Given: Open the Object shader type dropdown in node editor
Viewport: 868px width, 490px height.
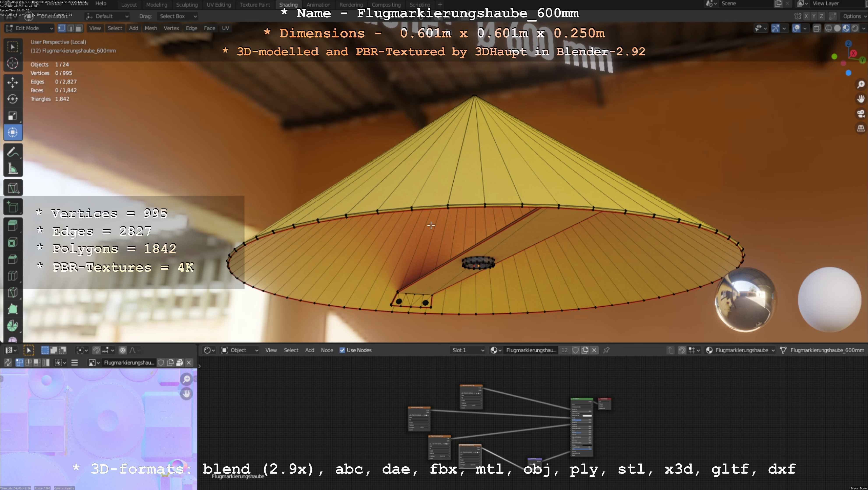Looking at the screenshot, I should click(x=240, y=350).
